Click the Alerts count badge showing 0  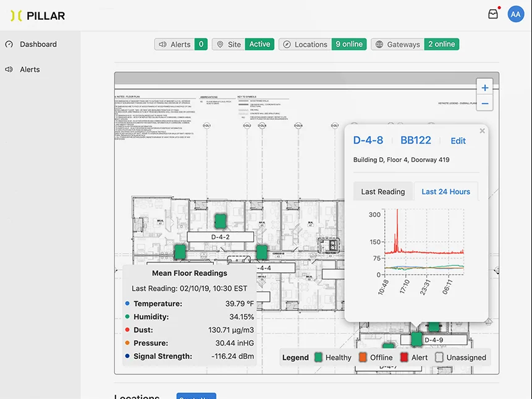(201, 44)
